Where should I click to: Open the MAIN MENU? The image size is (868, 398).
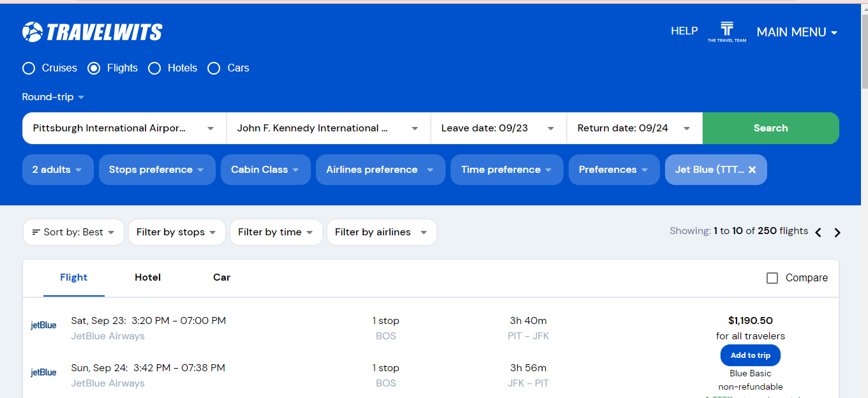pyautogui.click(x=797, y=32)
